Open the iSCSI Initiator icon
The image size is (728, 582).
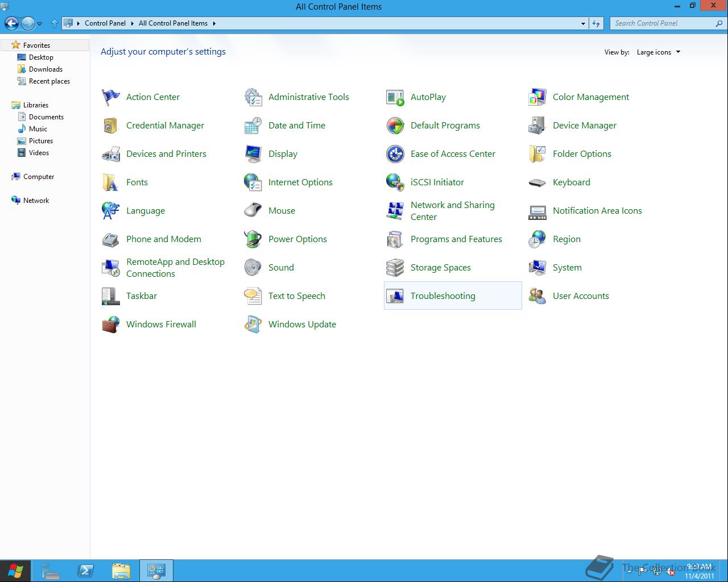(395, 182)
